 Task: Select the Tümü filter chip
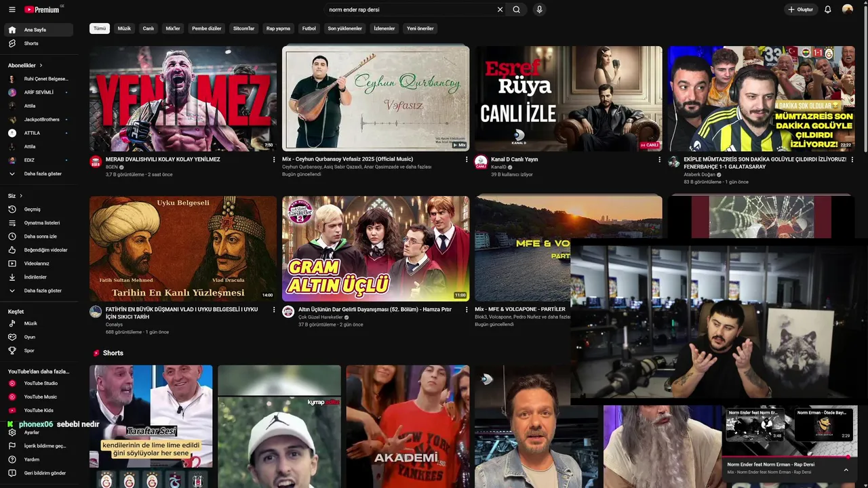click(100, 28)
